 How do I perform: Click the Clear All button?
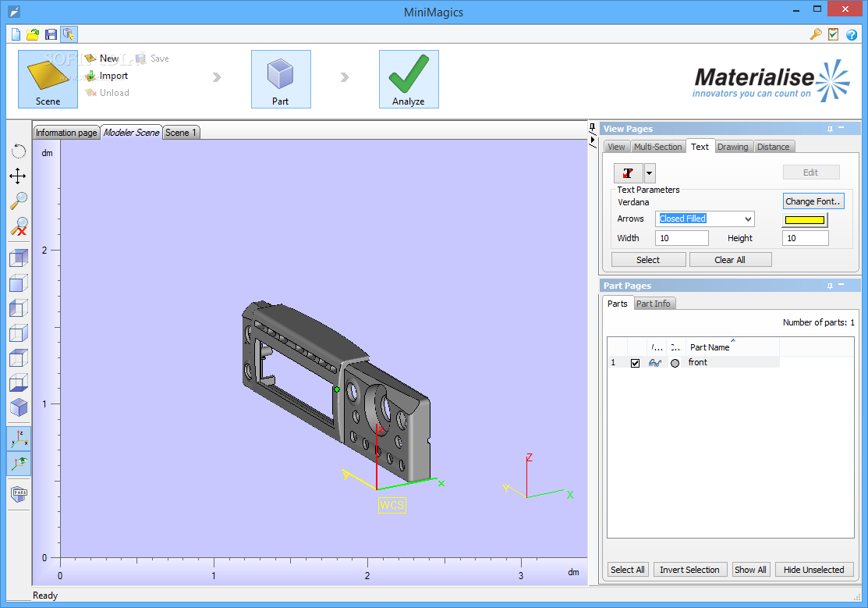[x=730, y=260]
